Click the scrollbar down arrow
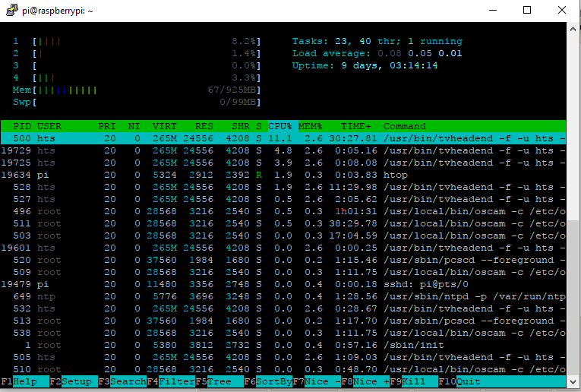 click(573, 381)
